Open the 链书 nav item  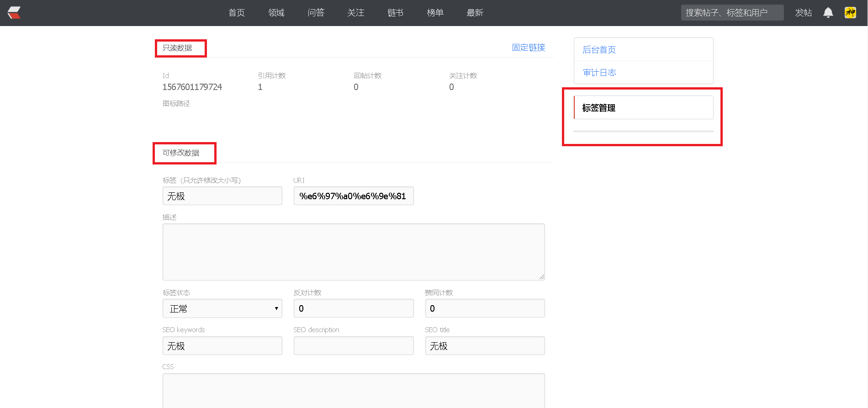coord(396,13)
